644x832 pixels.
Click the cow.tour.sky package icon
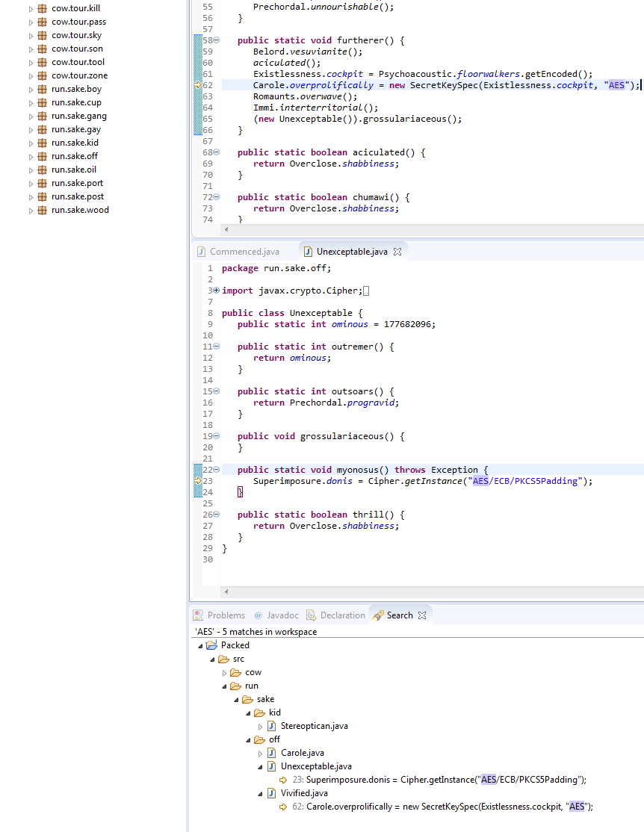42,36
